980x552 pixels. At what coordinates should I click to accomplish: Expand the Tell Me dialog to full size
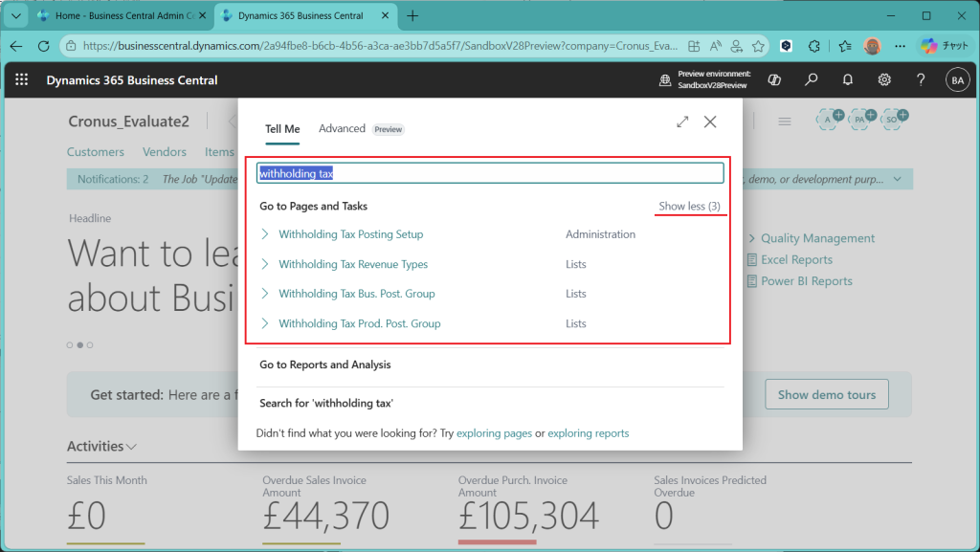pos(682,121)
